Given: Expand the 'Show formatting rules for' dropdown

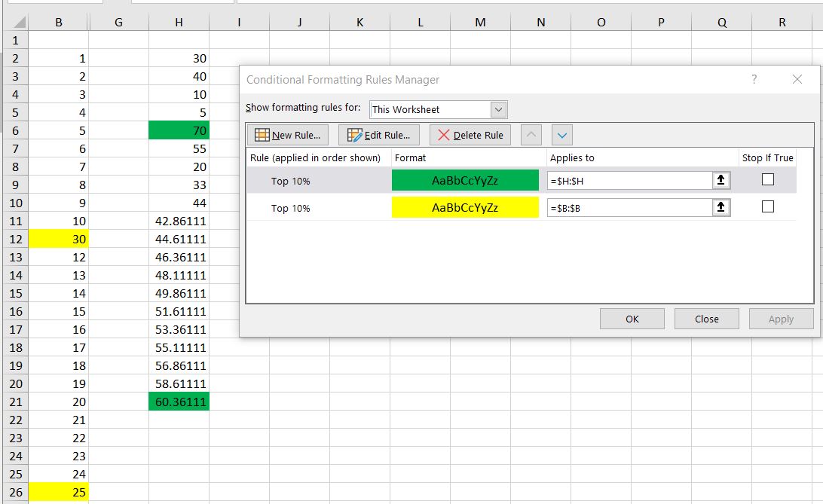Looking at the screenshot, I should pos(498,109).
